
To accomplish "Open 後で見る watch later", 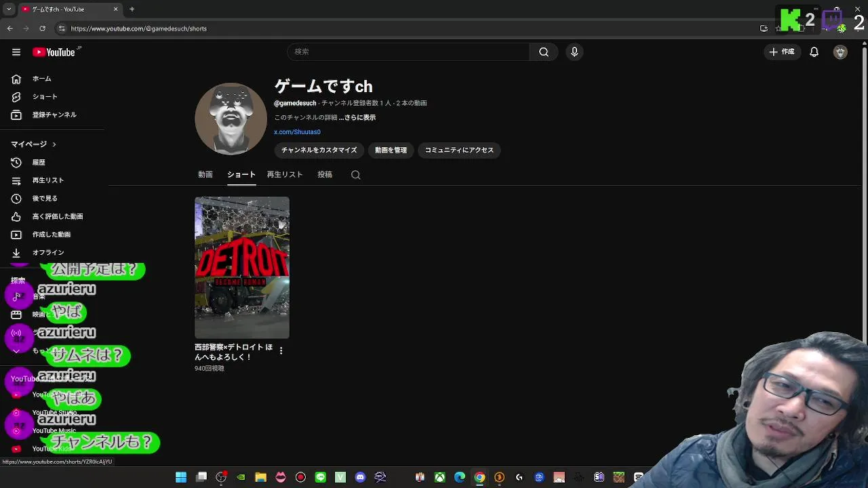I will (x=45, y=199).
